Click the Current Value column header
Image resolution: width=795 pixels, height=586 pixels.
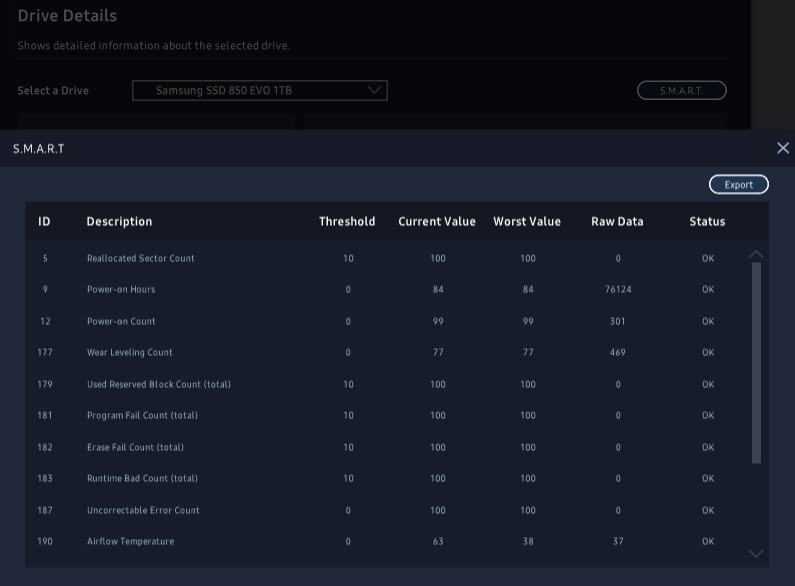coord(437,222)
